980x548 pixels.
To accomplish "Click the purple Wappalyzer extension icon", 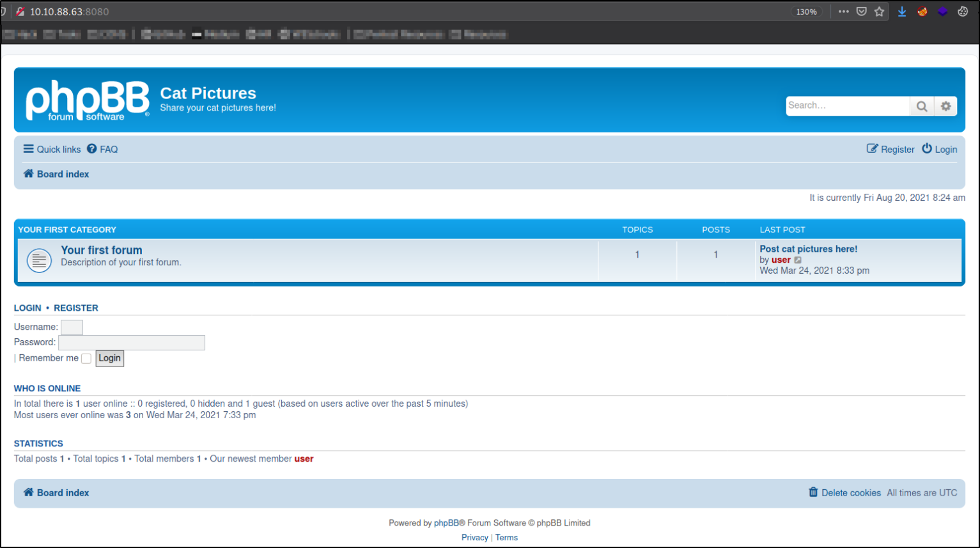I will click(x=942, y=12).
